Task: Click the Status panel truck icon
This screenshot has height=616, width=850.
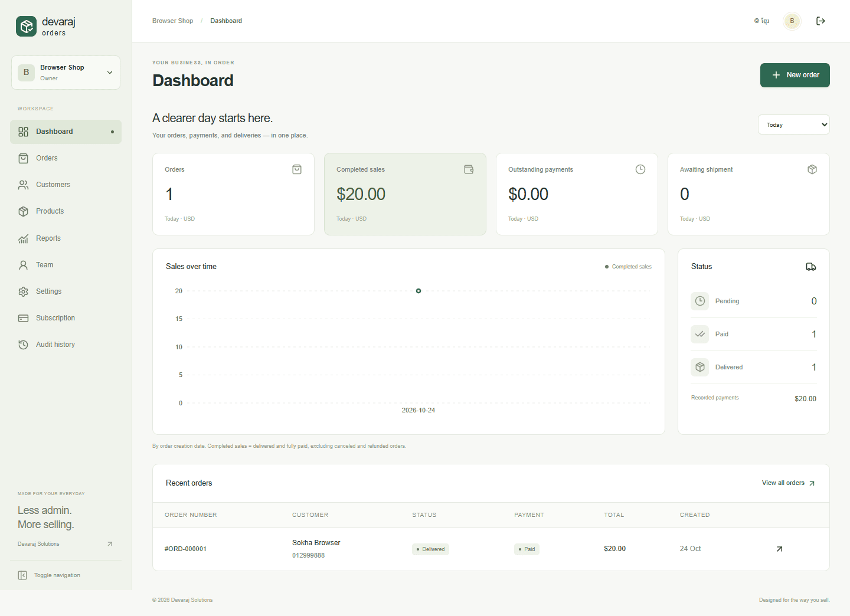Action: coord(811,267)
